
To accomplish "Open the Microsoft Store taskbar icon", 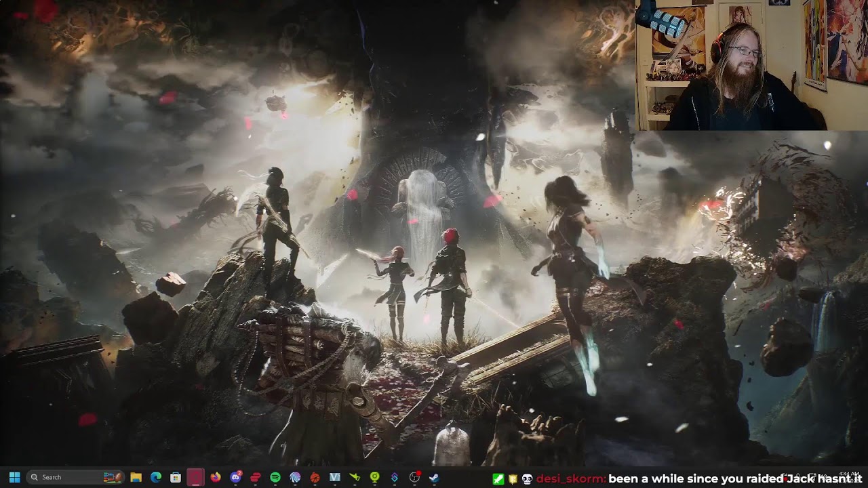I will (176, 477).
